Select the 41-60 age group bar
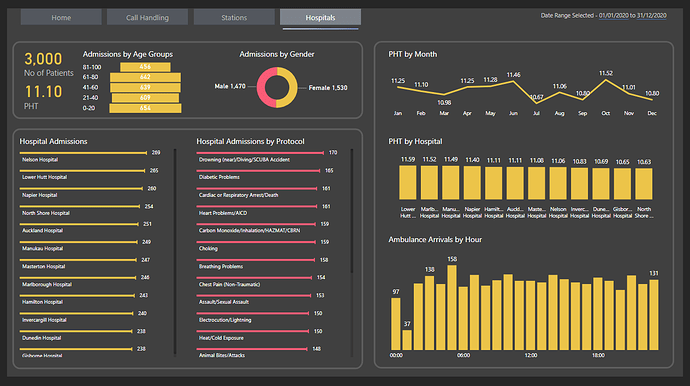This screenshot has width=690, height=386. 145,87
